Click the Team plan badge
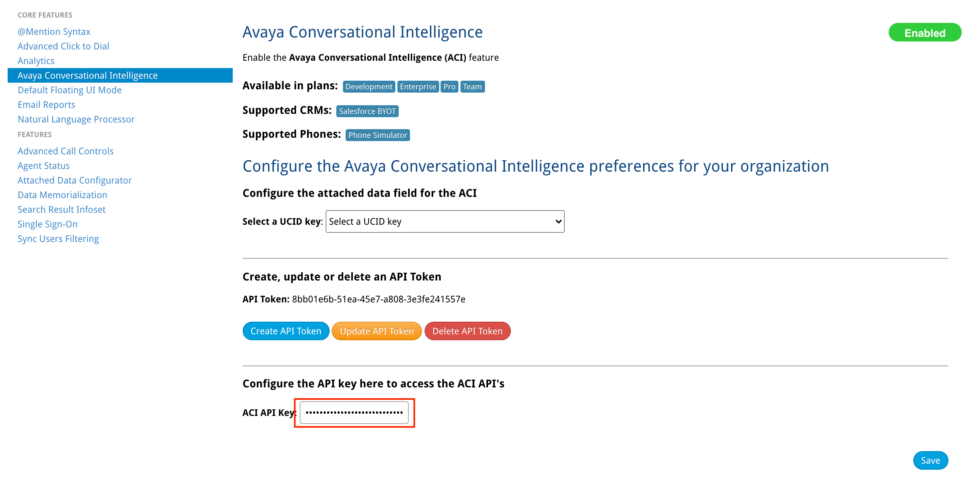Viewport: 980px width, 482px height. click(x=472, y=87)
